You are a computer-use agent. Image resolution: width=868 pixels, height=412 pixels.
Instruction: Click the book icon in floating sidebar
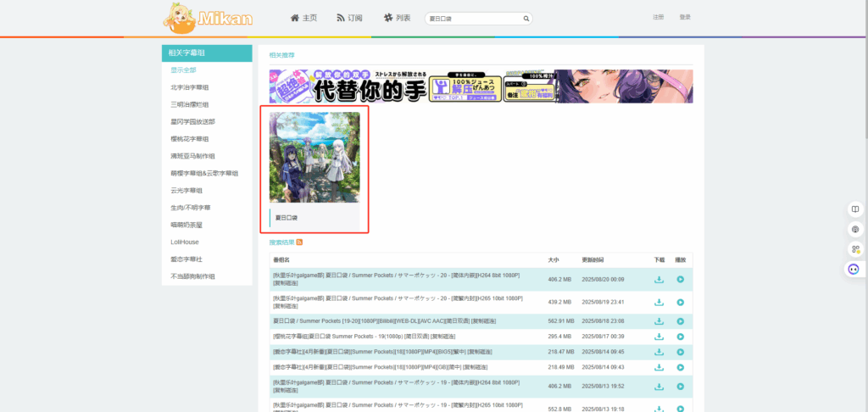pyautogui.click(x=855, y=209)
